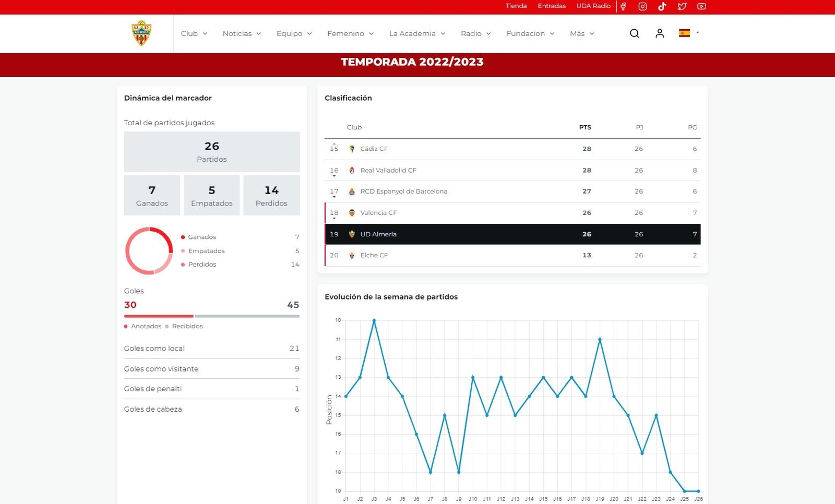
Task: Open the Twitter icon
Action: [x=682, y=6]
